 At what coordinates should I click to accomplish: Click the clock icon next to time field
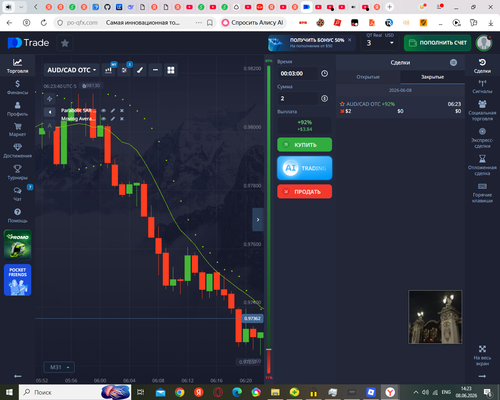click(x=324, y=73)
